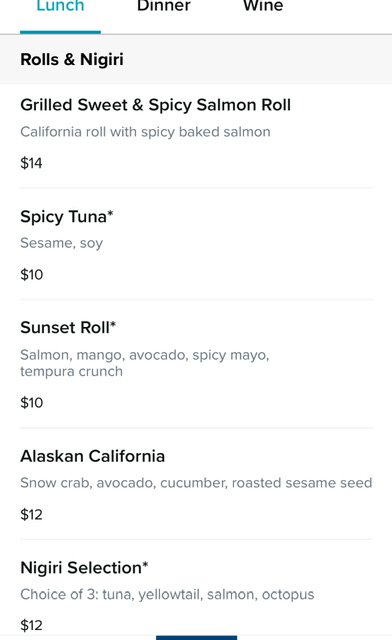
Task: Open Grilled Sweet & Spicy Salmon Roll item
Action: (156, 105)
